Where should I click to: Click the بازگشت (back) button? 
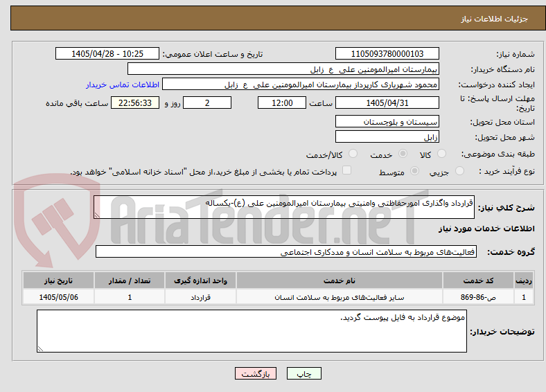pyautogui.click(x=255, y=373)
